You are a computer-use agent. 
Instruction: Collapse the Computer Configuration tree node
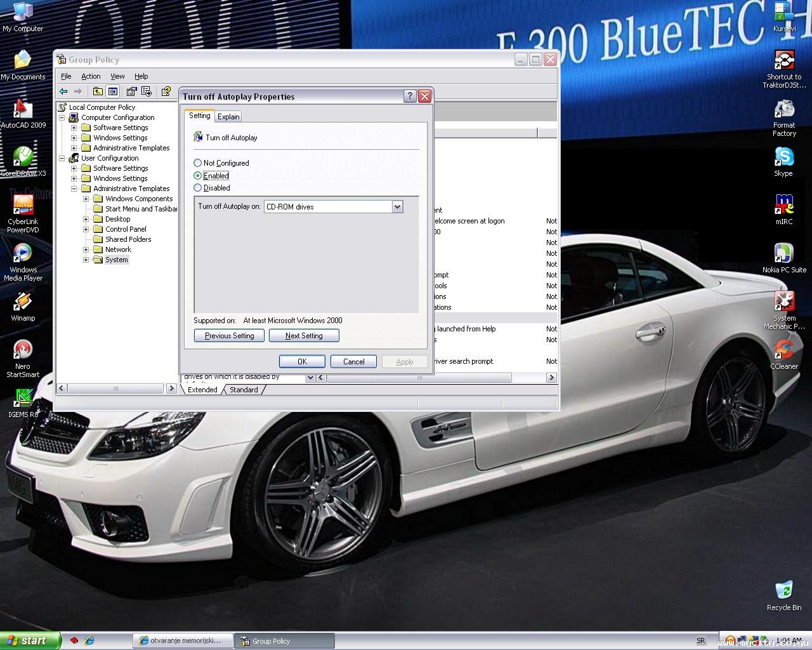click(x=62, y=117)
